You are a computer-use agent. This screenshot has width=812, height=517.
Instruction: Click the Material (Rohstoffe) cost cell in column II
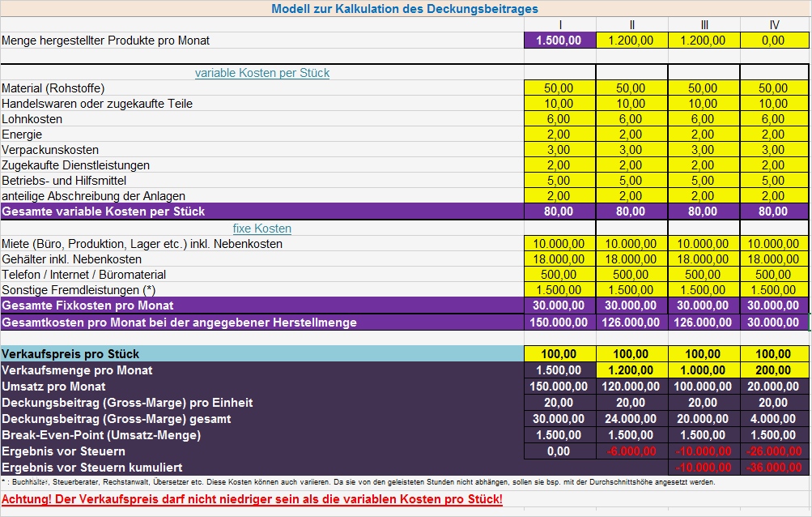pos(631,88)
